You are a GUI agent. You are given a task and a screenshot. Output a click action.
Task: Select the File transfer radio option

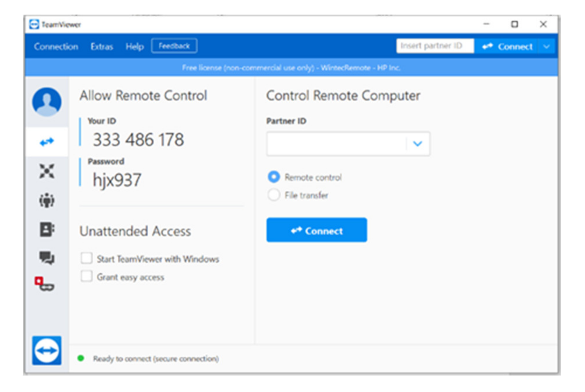[274, 195]
